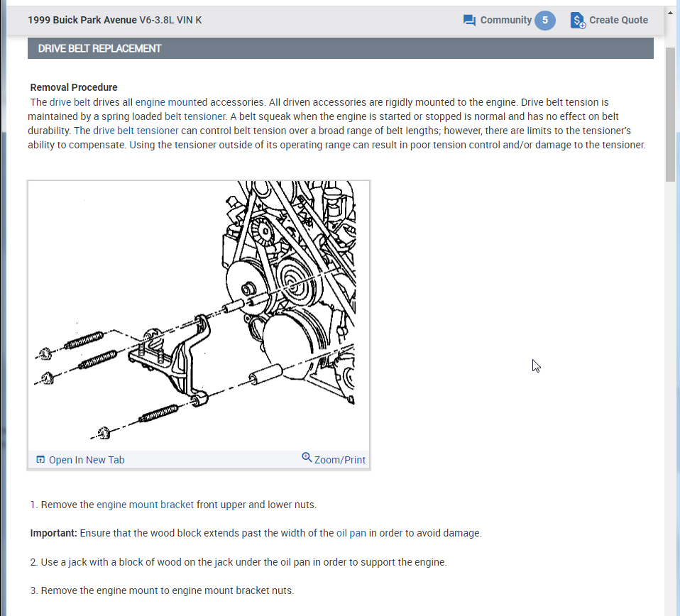The image size is (680, 616).
Task: Open the 'drive belt' link in first sentence
Action: tap(70, 102)
